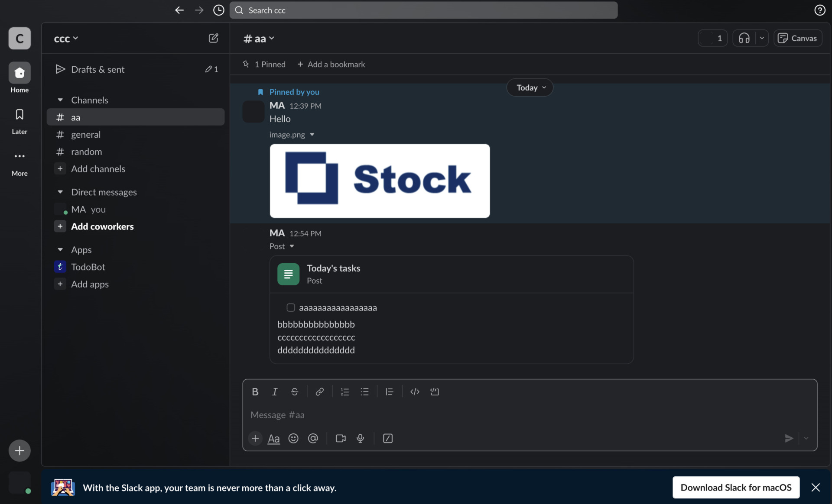Screen dimensions: 832x504
Task: Open the Canvas for this channel
Action: point(797,38)
